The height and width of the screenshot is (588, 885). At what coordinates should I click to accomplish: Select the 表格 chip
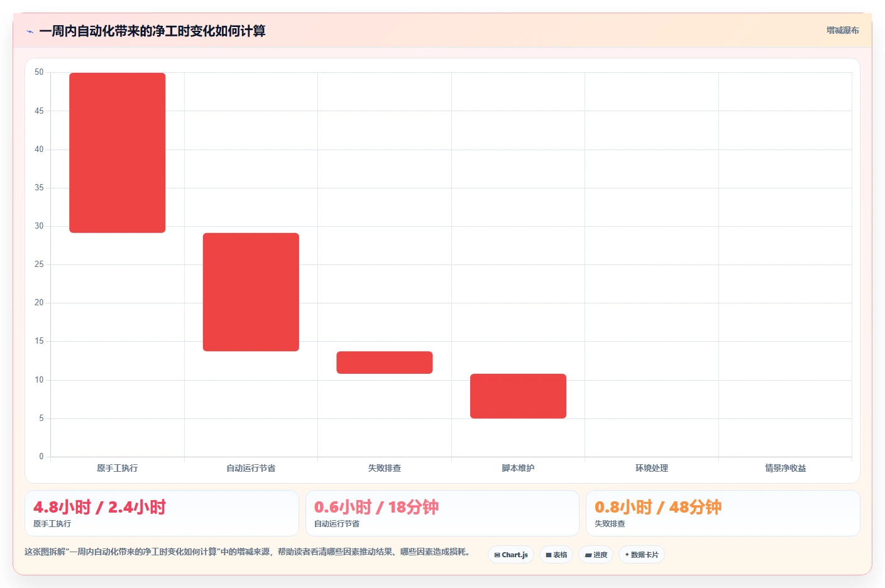(556, 555)
